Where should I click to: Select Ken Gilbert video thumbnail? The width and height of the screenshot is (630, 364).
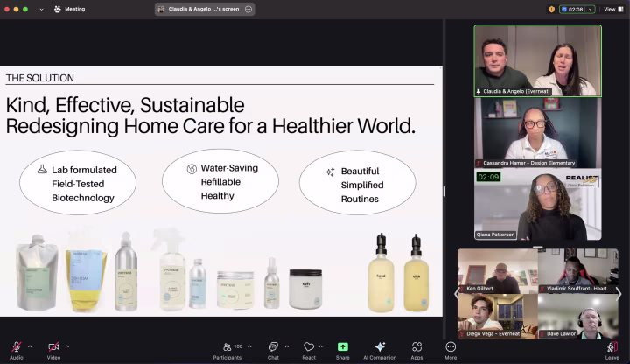tap(498, 270)
